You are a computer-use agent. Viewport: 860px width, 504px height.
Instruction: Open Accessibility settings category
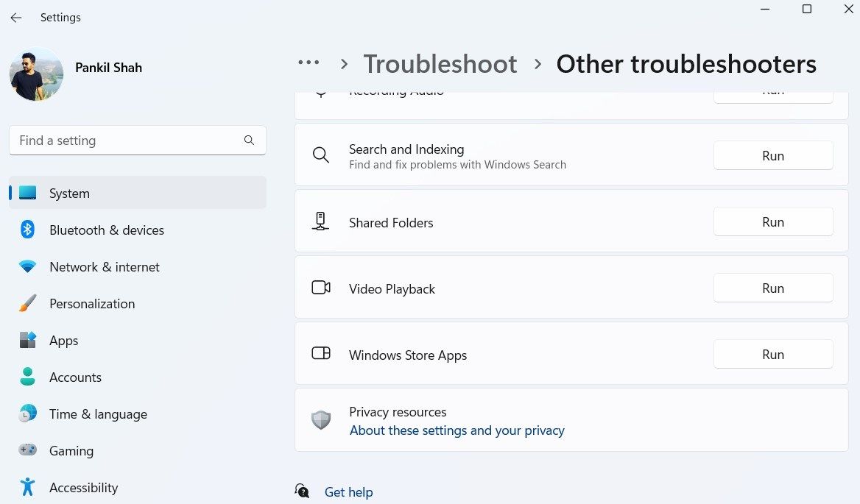138,487
